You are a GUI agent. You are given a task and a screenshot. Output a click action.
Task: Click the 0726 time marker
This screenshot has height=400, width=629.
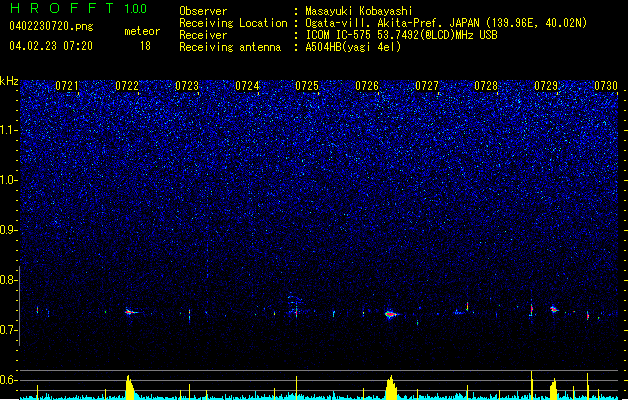point(367,86)
